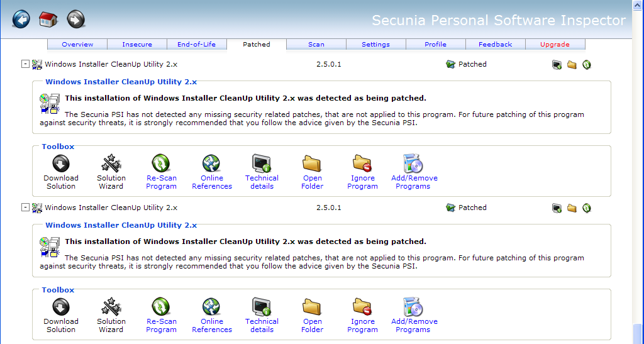Open Add/Remove Programs icon in lower Toolbox
This screenshot has height=344, width=644.
click(x=413, y=307)
